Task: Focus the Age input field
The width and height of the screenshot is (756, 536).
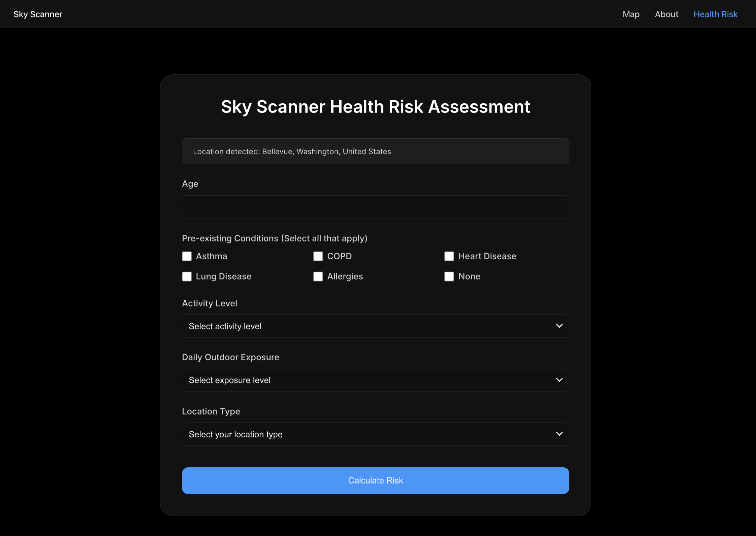Action: coord(375,207)
